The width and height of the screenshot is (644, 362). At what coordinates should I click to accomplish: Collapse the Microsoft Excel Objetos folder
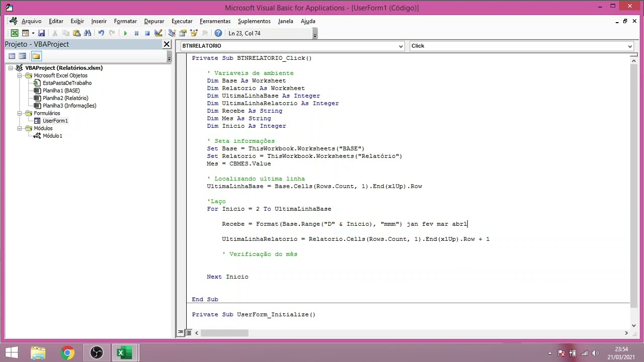click(20, 75)
